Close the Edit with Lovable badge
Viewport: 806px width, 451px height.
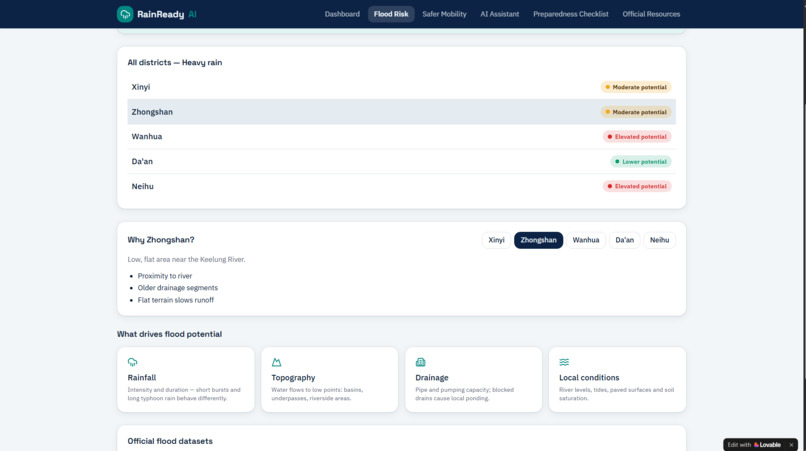(x=791, y=445)
